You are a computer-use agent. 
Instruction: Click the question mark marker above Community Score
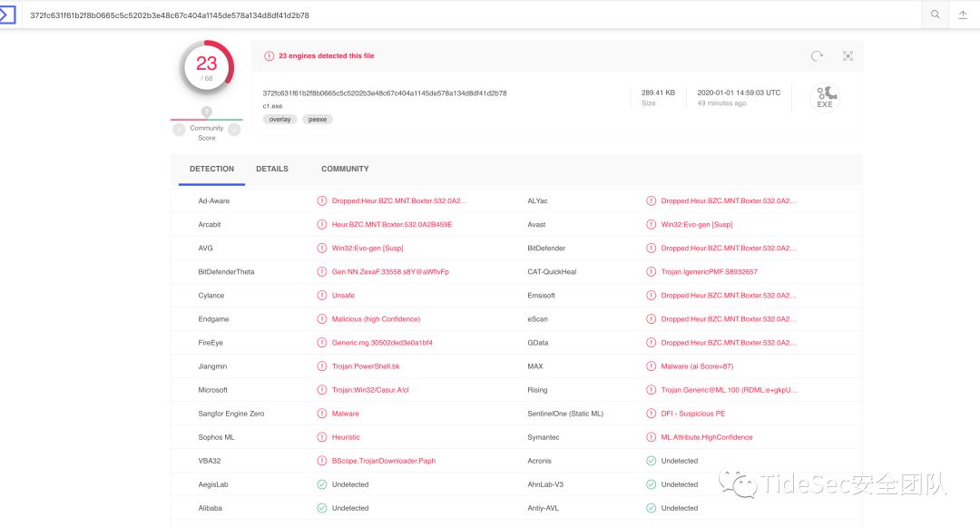tap(206, 112)
